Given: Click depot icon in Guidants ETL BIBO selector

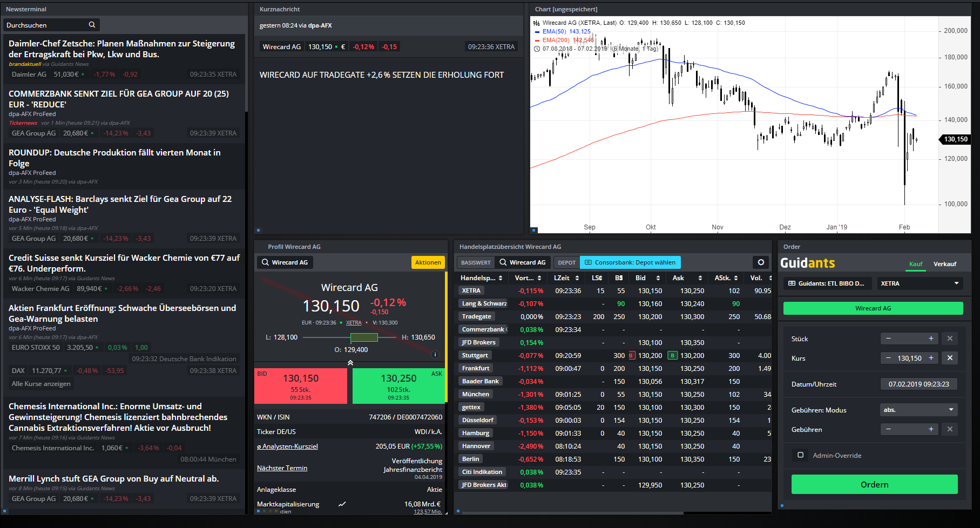Looking at the screenshot, I should [x=792, y=283].
